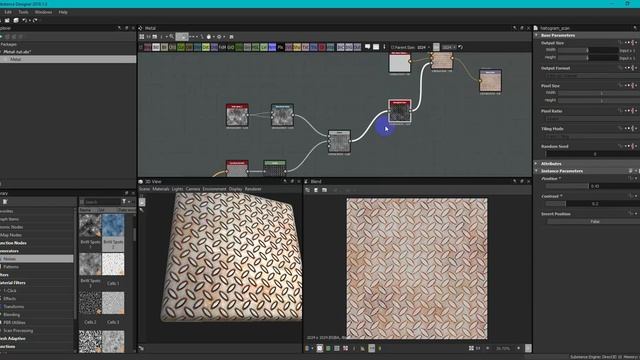Select the Blending library category
640x360 pixels.
[x=11, y=315]
